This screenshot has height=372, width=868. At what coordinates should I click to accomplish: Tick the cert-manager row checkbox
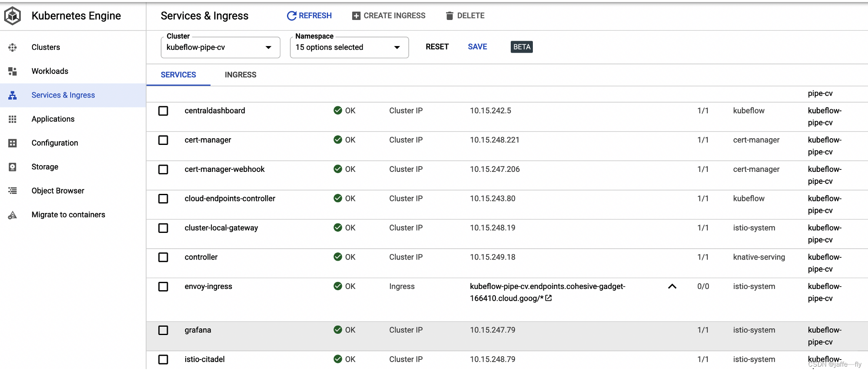(163, 140)
